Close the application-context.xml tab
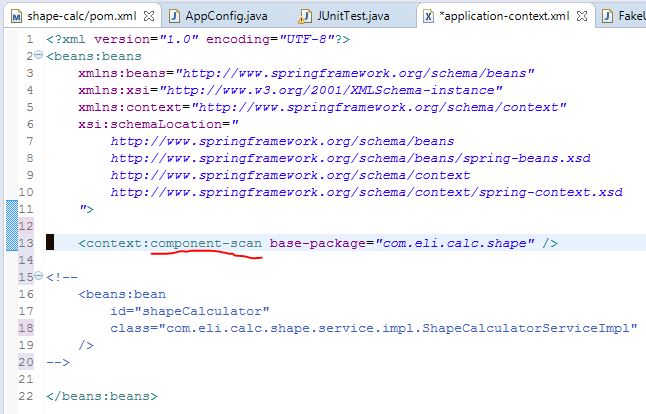The height and width of the screenshot is (414, 646). point(582,16)
